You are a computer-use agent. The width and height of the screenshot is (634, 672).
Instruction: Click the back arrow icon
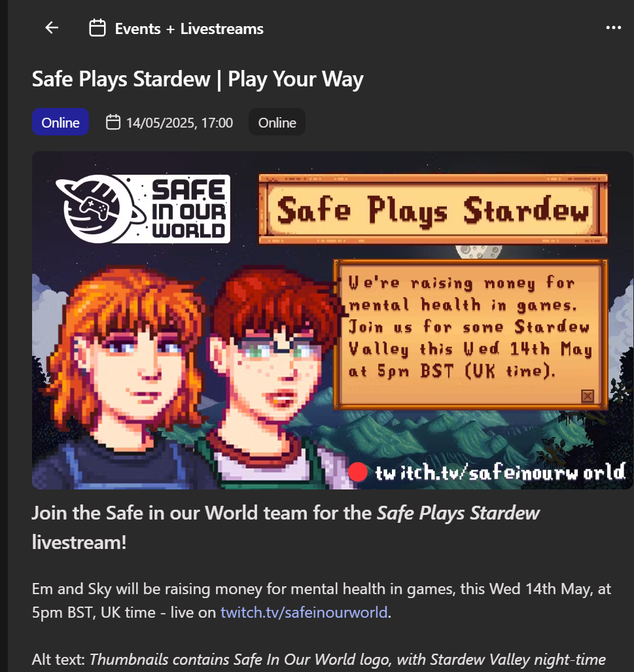(52, 28)
